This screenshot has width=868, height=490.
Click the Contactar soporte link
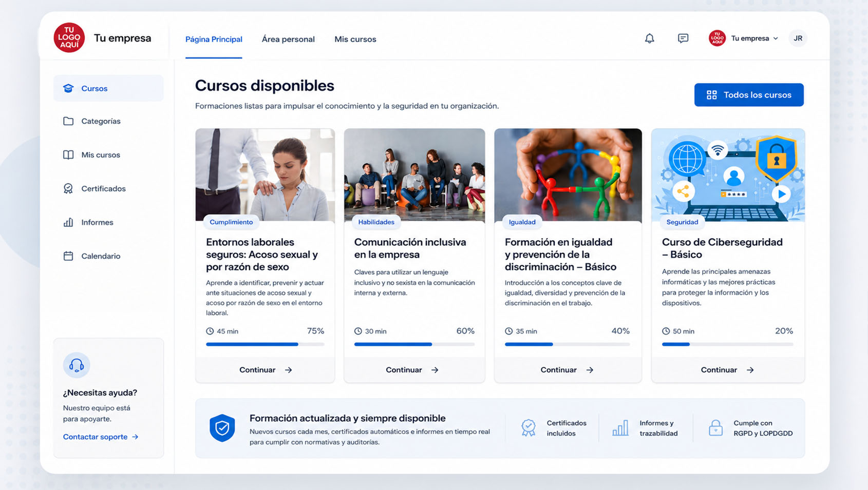101,437
